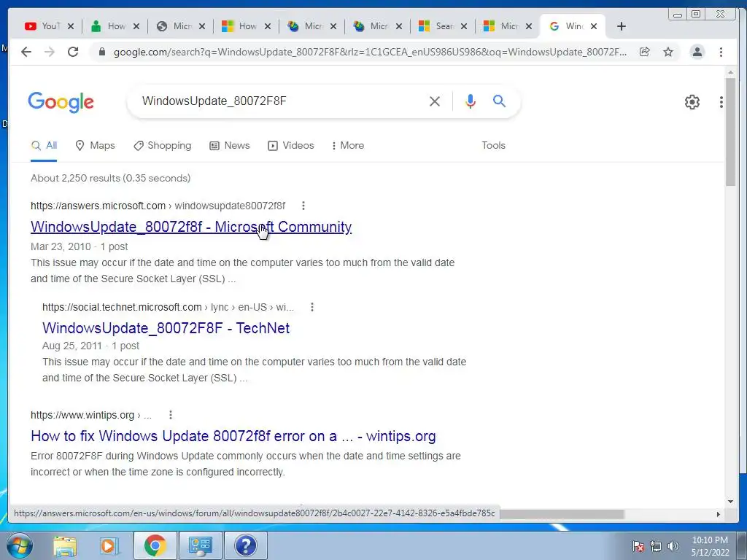The width and height of the screenshot is (747, 560).
Task: Click the taskbar clock 10:10 PM
Action: pos(710,540)
